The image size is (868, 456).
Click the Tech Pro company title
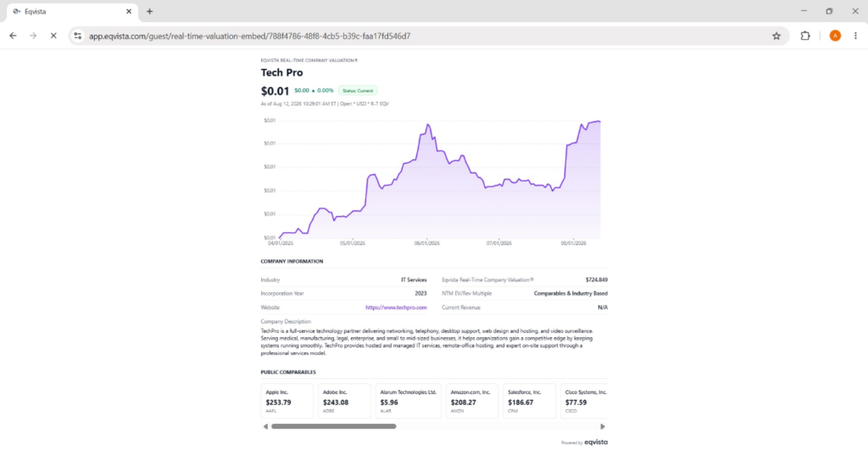pyautogui.click(x=281, y=73)
